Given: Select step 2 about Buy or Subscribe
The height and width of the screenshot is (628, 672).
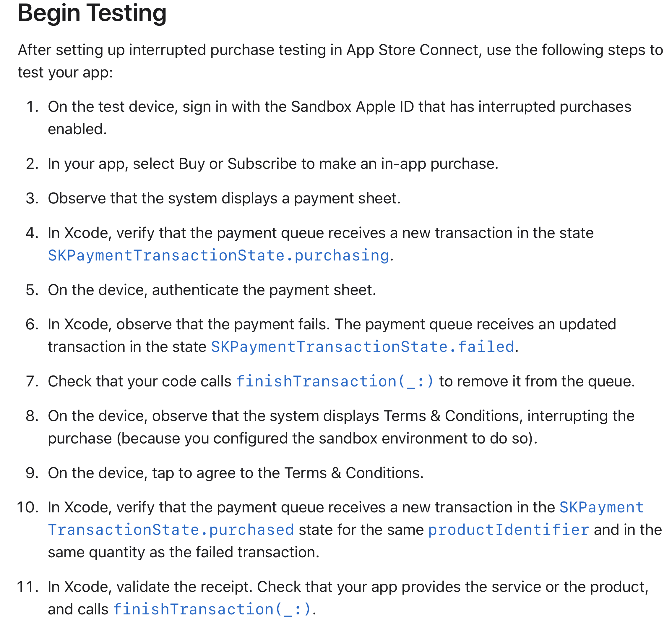Looking at the screenshot, I should (273, 164).
